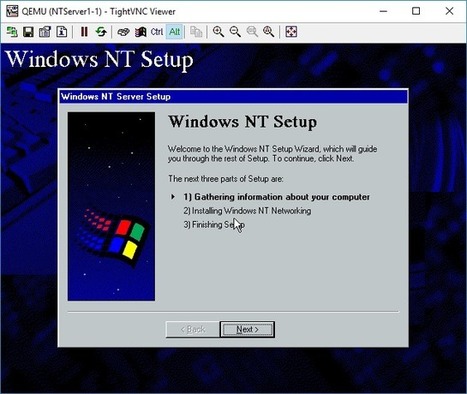
Task: Zoom in with the plus magnifier
Action: point(218,32)
